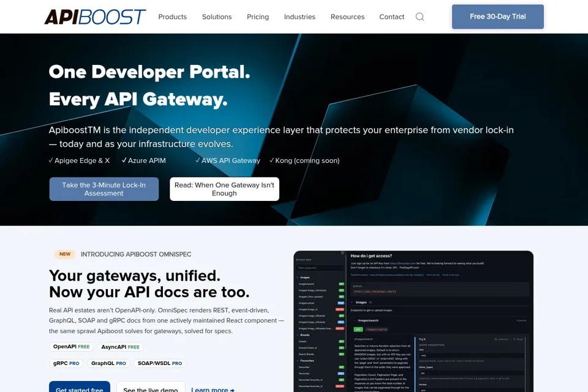Open the Industries menu

300,17
